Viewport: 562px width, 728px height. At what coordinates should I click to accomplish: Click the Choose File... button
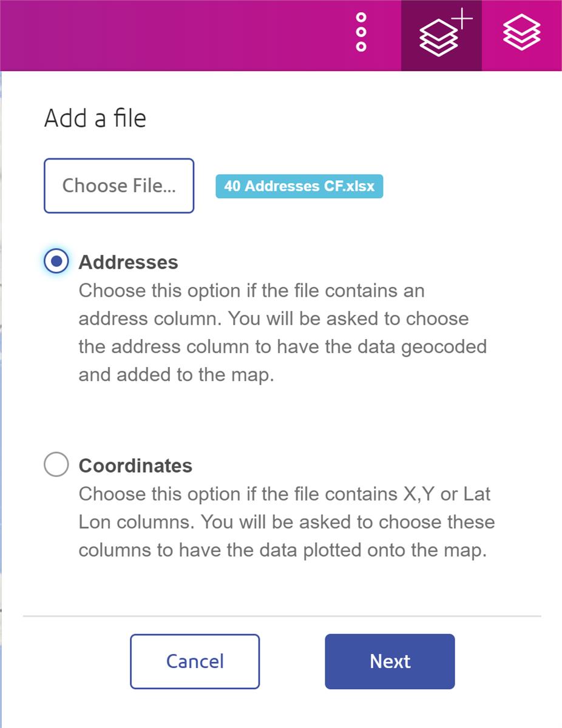click(x=119, y=186)
